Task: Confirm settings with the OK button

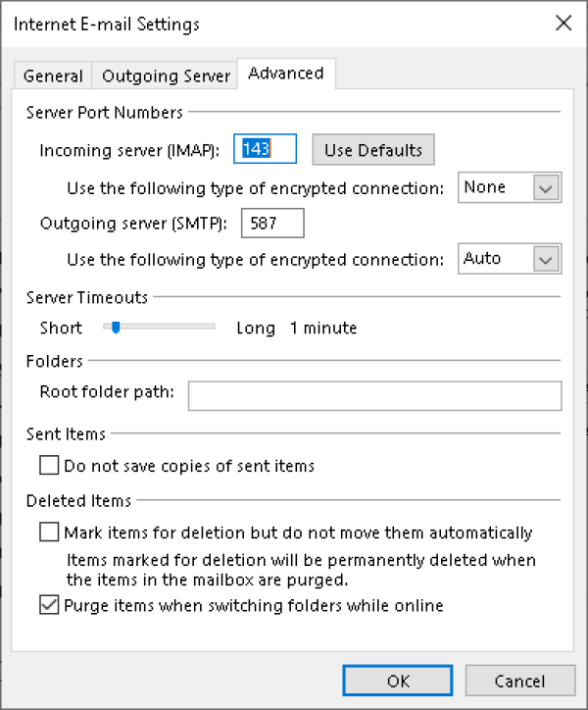Action: click(397, 681)
